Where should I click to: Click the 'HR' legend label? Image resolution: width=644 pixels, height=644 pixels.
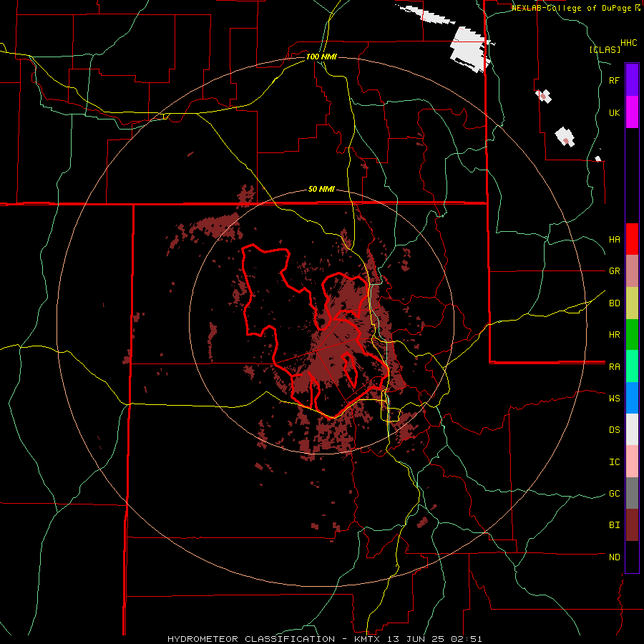click(614, 335)
